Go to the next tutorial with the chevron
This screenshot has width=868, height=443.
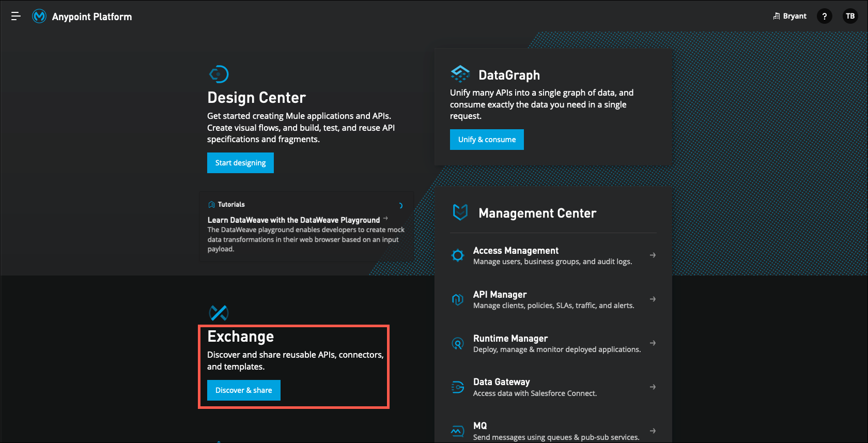(401, 206)
